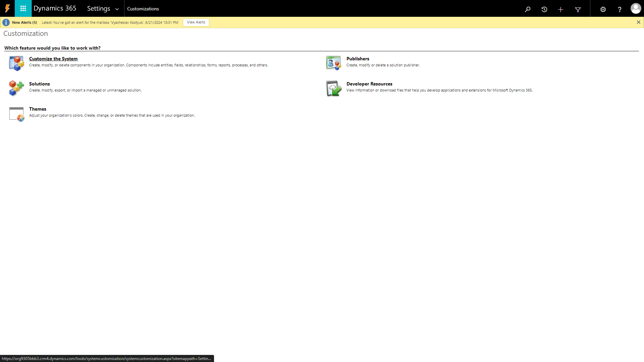Click the Themes palette icon
The height and width of the screenshot is (362, 644).
[17, 114]
